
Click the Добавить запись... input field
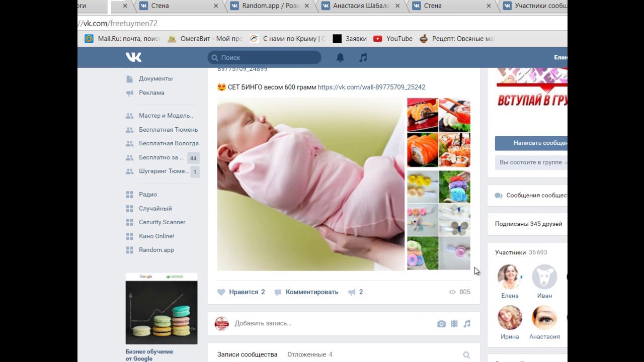click(332, 323)
